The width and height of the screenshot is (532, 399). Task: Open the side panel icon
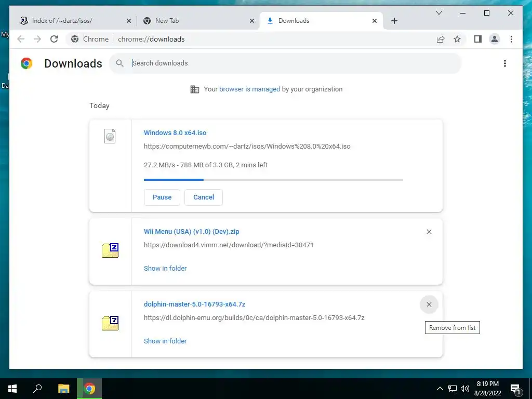click(478, 39)
